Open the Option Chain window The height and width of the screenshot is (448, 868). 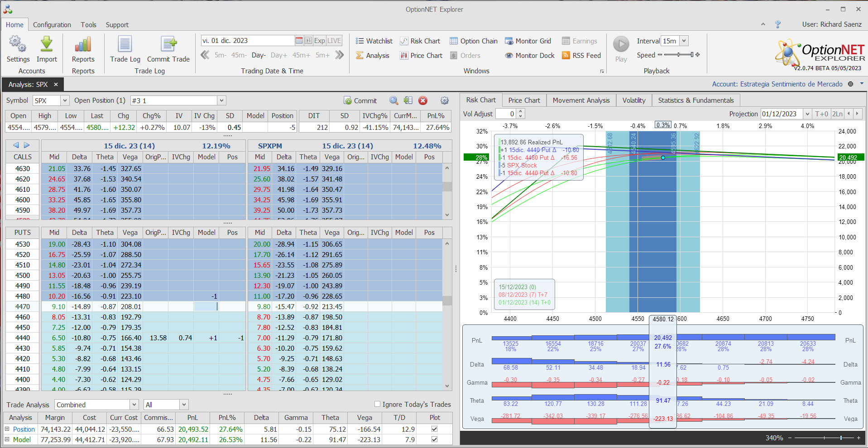click(474, 41)
